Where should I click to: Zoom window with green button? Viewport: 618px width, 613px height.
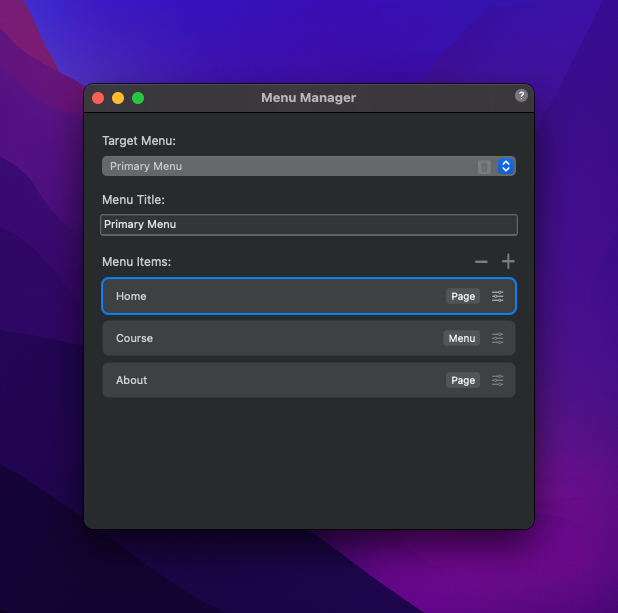pyautogui.click(x=138, y=98)
